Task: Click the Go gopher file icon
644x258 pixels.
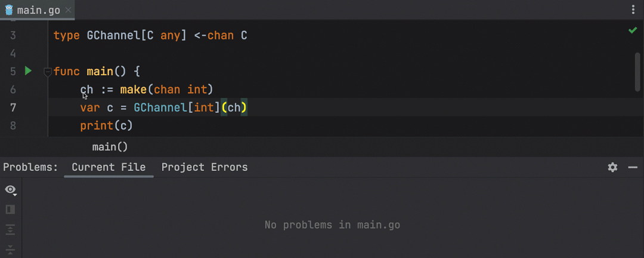Action: pyautogui.click(x=9, y=10)
